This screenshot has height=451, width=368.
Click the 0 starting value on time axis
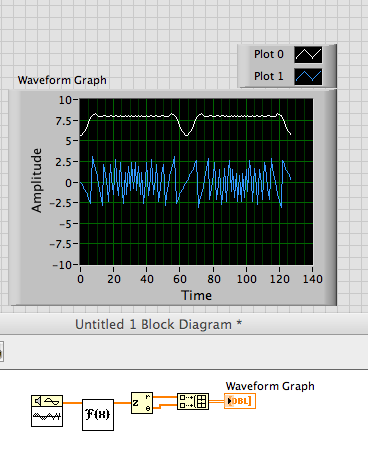pos(80,279)
